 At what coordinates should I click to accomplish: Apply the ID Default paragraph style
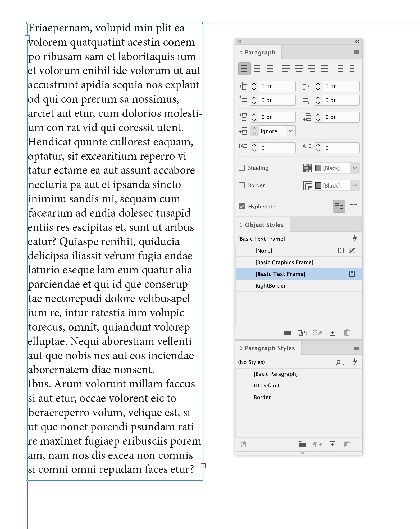[299, 385]
